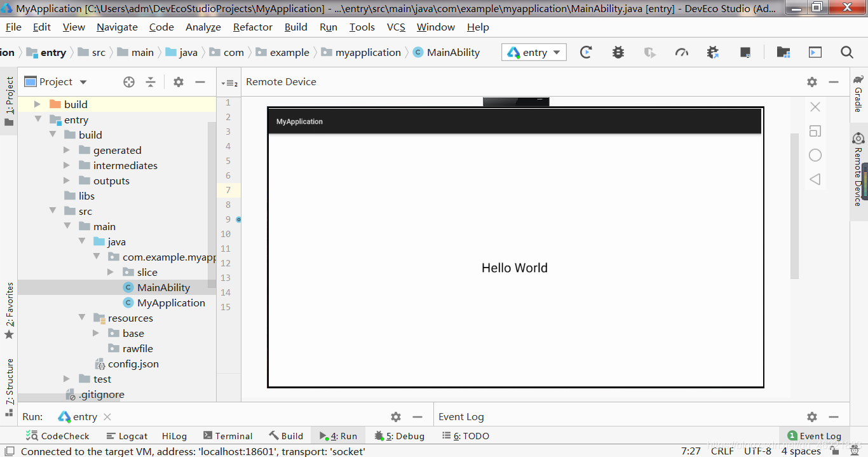The width and height of the screenshot is (868, 457).
Task: Open the Tools menu
Action: 362,27
